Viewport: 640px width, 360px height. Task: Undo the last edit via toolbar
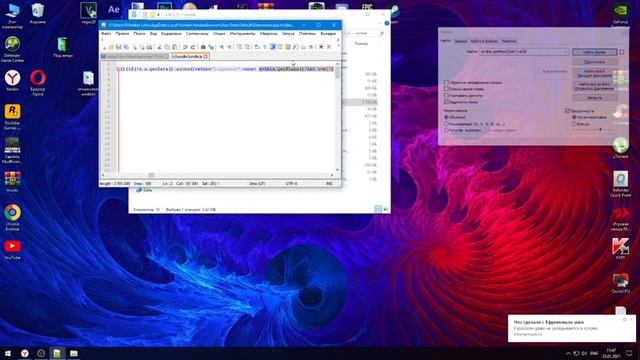pos(184,47)
